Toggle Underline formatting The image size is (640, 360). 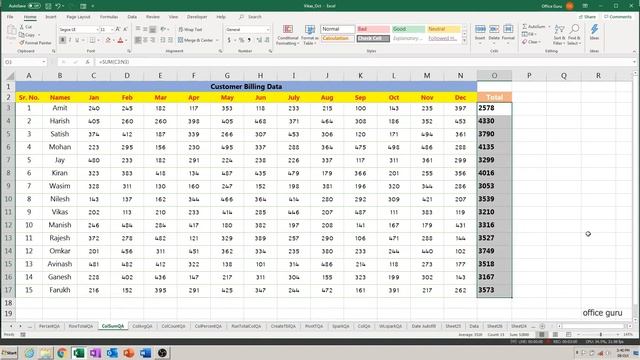tap(77, 40)
